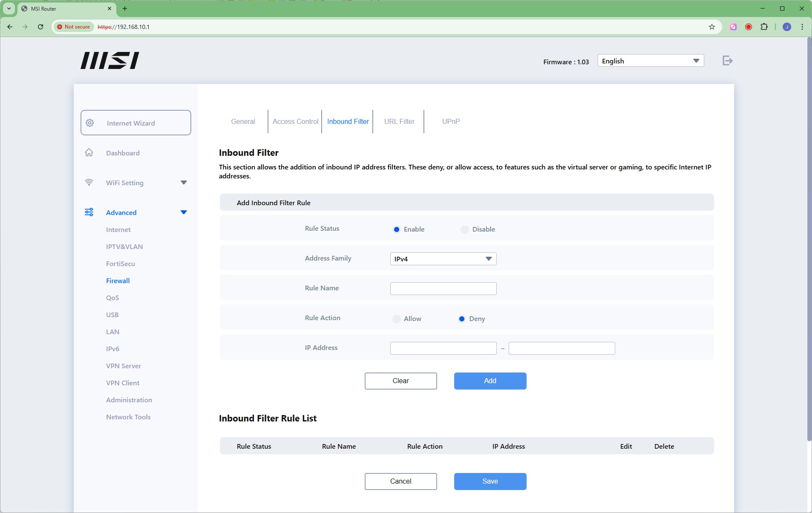
Task: Expand the WiFi Setting menu arrow
Action: tap(184, 183)
